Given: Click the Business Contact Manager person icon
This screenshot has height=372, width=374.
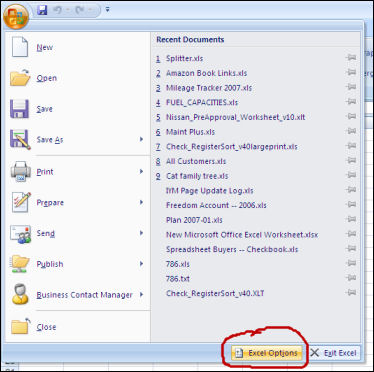Looking at the screenshot, I should click(20, 294).
